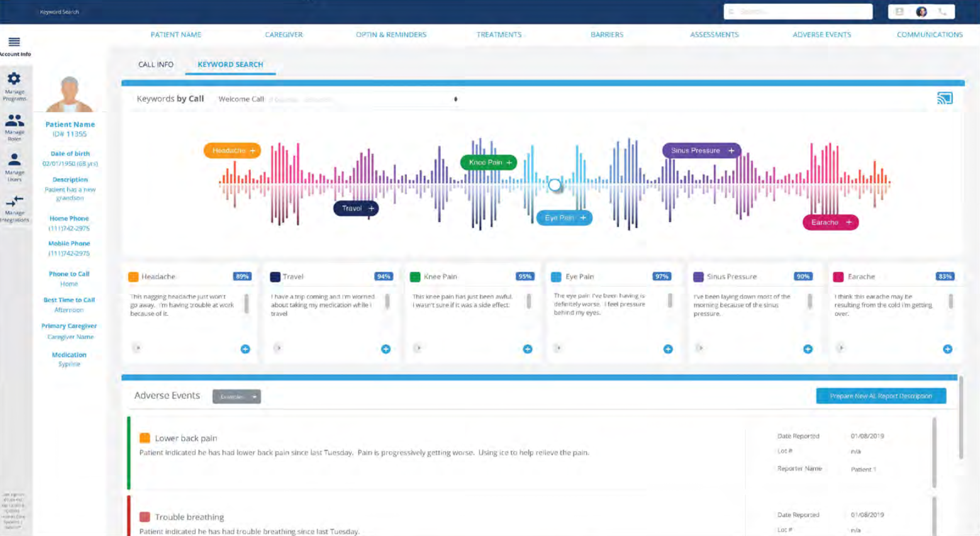Click the waveform playhead circle
The image size is (980, 536).
tap(554, 184)
